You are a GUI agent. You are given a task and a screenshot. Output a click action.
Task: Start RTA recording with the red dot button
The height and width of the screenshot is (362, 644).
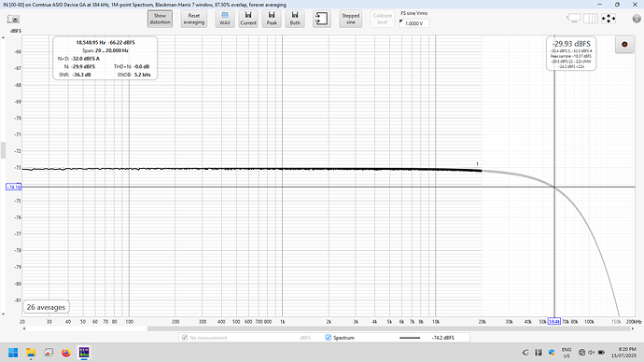[x=624, y=45]
